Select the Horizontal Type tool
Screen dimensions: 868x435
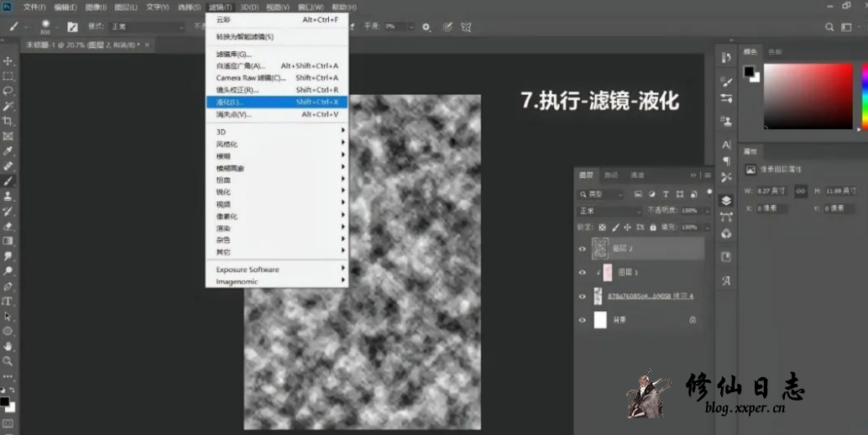coord(8,301)
